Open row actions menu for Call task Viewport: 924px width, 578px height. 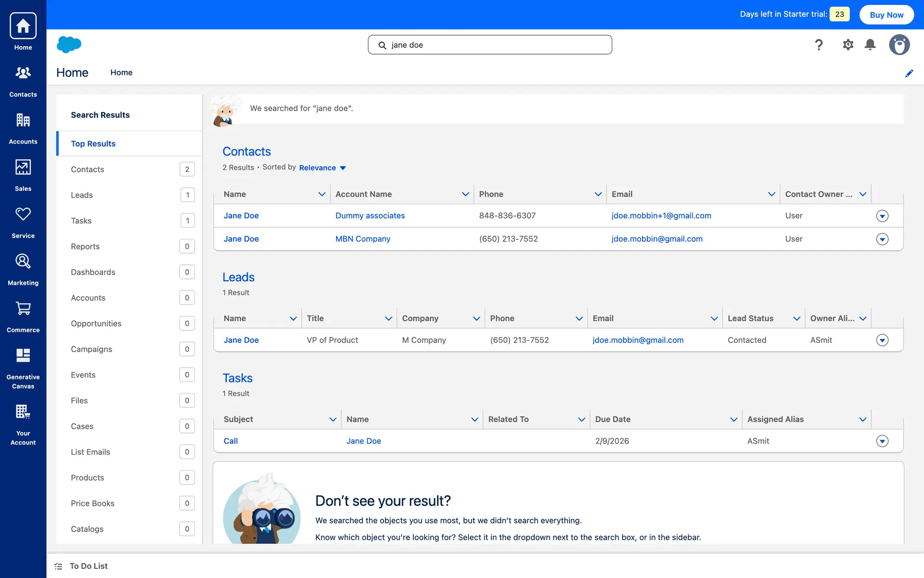point(882,441)
